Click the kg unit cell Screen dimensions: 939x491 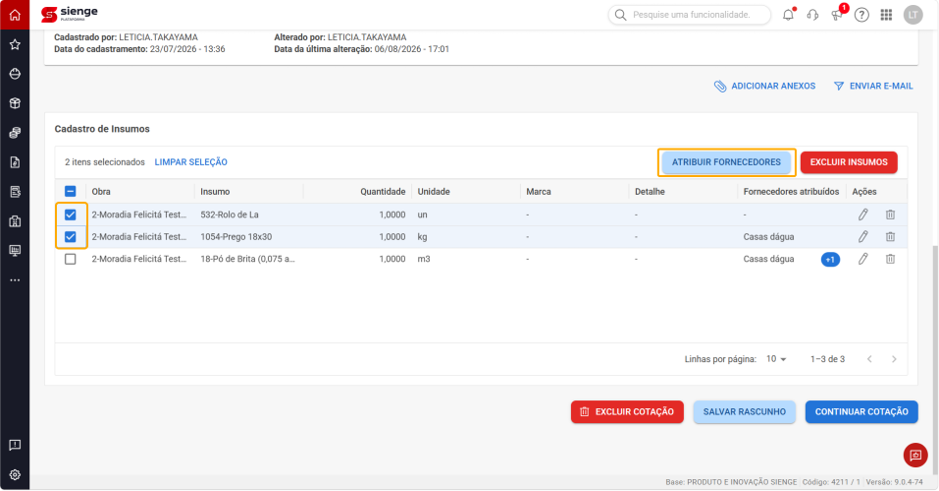tap(422, 237)
